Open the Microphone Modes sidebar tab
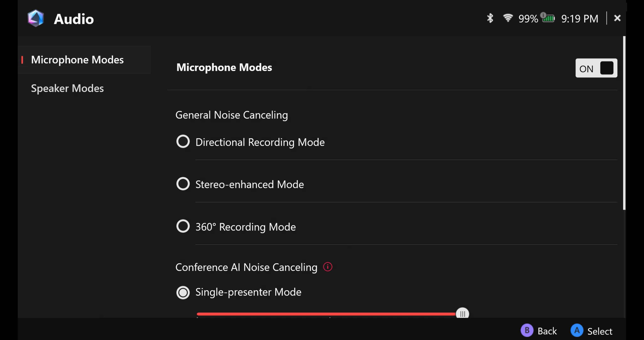 (77, 60)
